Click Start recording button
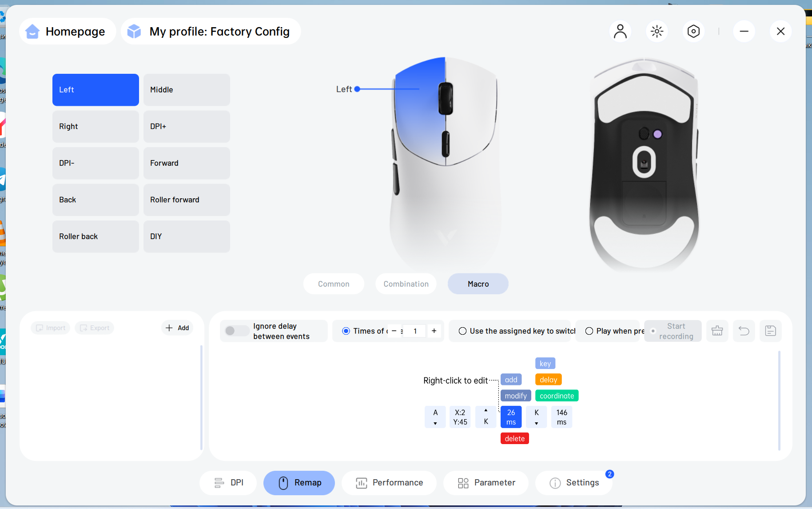 (x=673, y=331)
